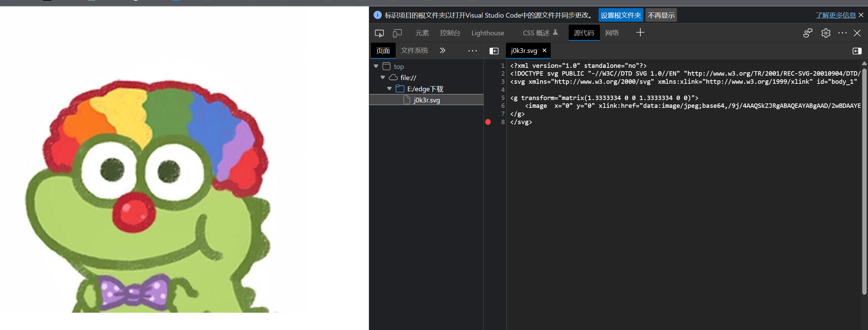This screenshot has width=868, height=330.
Task: Click the scroll up arrow of the code editor
Action: (x=864, y=63)
